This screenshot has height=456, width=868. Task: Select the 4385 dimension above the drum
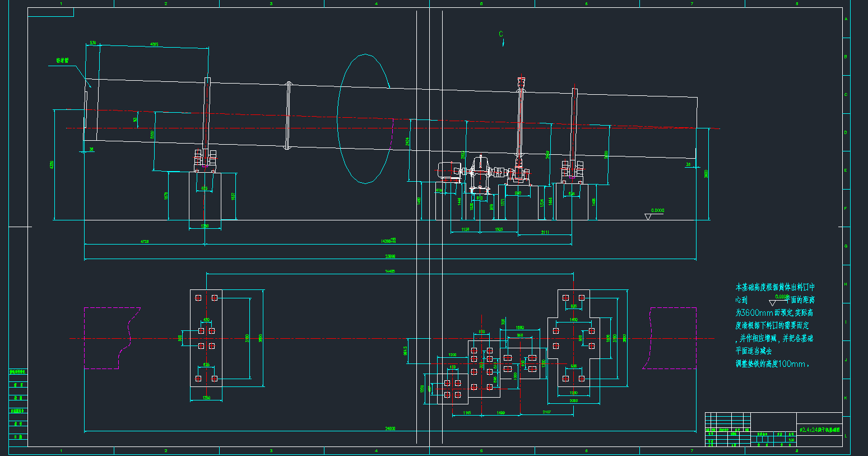click(154, 44)
